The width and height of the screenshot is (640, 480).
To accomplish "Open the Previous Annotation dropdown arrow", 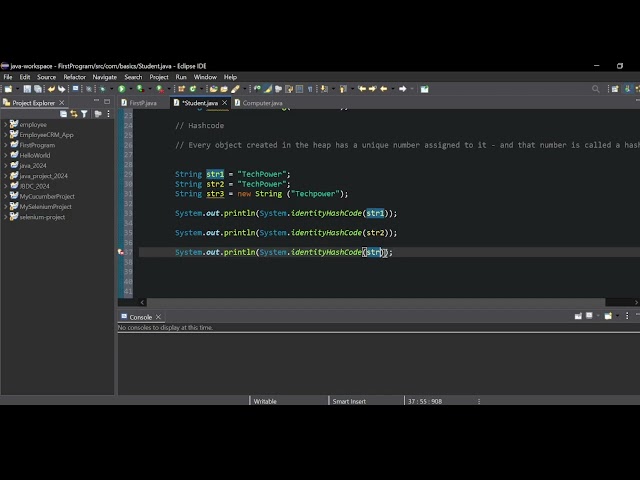I will pos(352,89).
